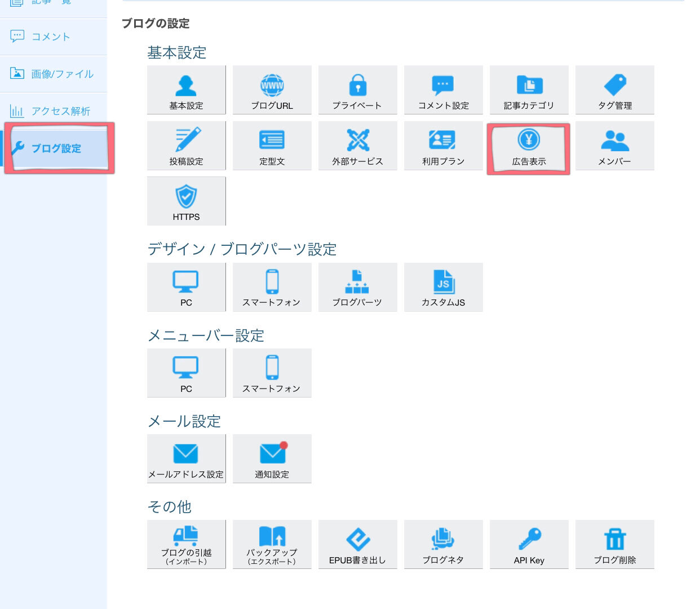The image size is (700, 609).
Task: Select コメント in the sidebar
Action: pyautogui.click(x=54, y=37)
